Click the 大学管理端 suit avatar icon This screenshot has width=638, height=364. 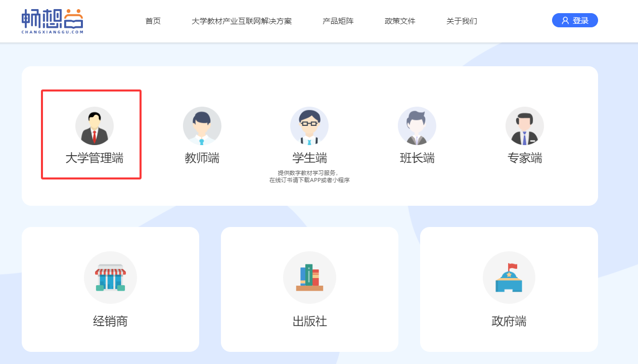click(x=94, y=126)
